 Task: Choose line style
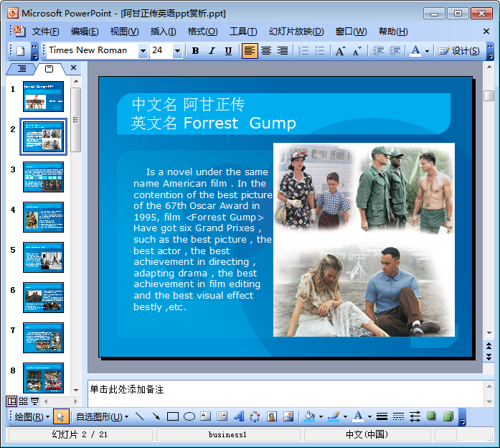(382, 416)
